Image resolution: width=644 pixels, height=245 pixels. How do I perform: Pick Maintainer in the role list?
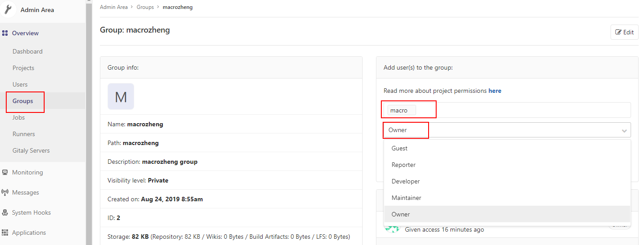tap(406, 198)
